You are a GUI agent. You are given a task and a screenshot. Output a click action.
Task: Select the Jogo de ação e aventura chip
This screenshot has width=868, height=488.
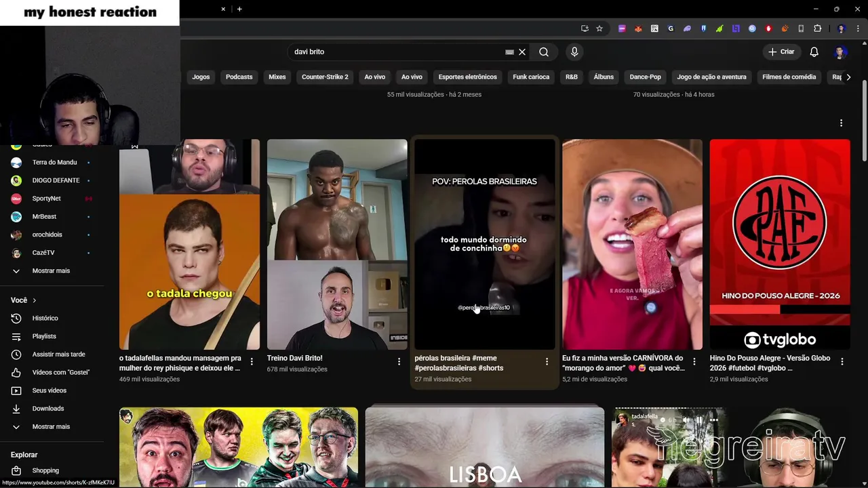711,77
